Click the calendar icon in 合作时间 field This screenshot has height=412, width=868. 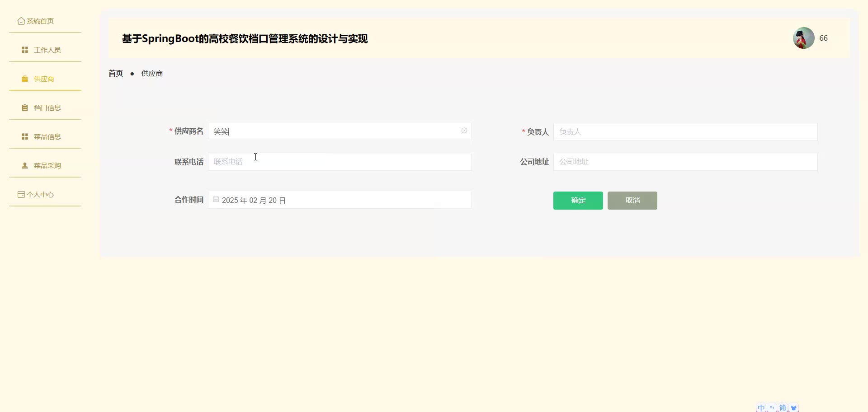(216, 199)
